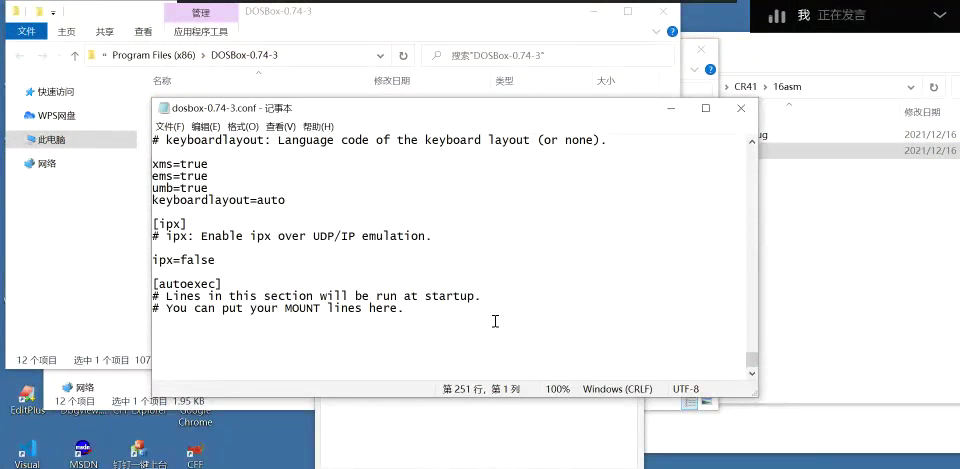The image size is (960, 469).
Task: Place the cursor on the [autoexec] line
Action: tap(187, 284)
